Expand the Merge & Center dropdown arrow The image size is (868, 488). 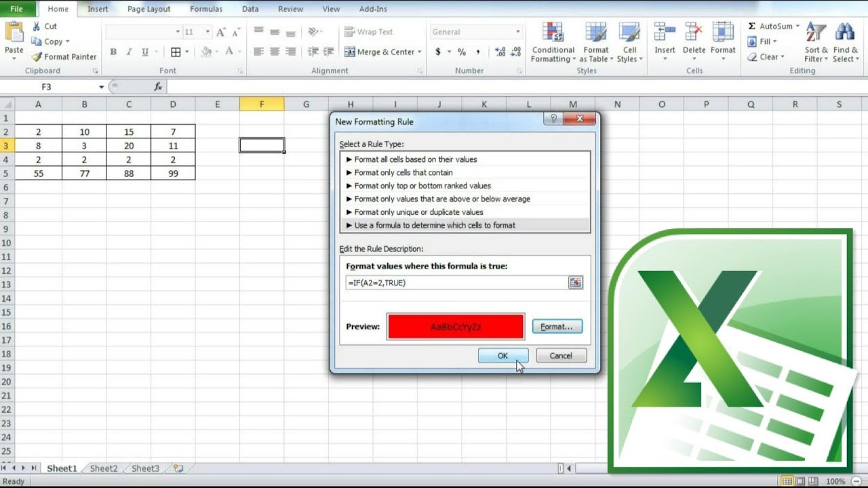point(419,52)
